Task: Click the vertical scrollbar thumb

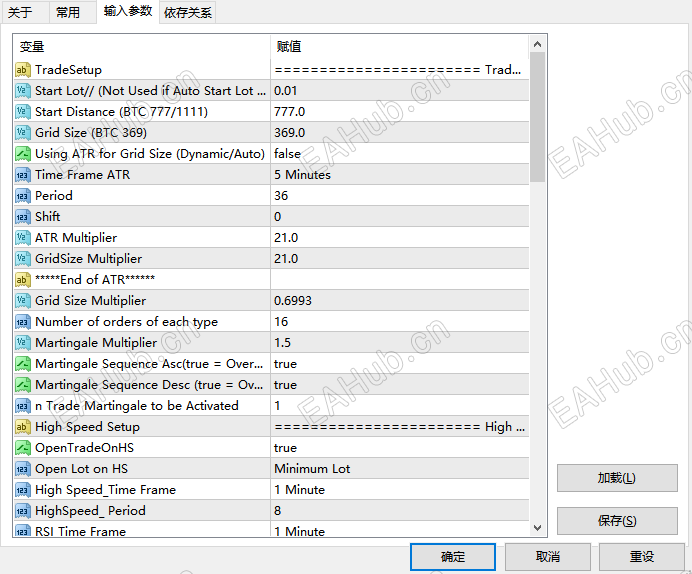Action: pyautogui.click(x=537, y=117)
